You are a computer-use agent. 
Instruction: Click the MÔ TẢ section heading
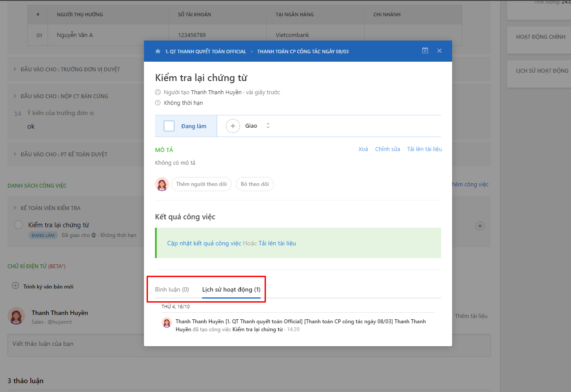pyautogui.click(x=164, y=150)
